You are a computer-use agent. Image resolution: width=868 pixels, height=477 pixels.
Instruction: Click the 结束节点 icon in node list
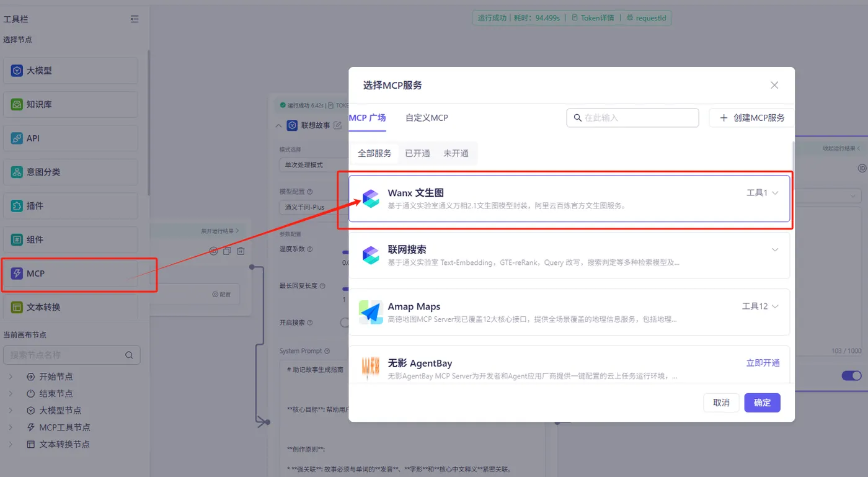click(31, 393)
